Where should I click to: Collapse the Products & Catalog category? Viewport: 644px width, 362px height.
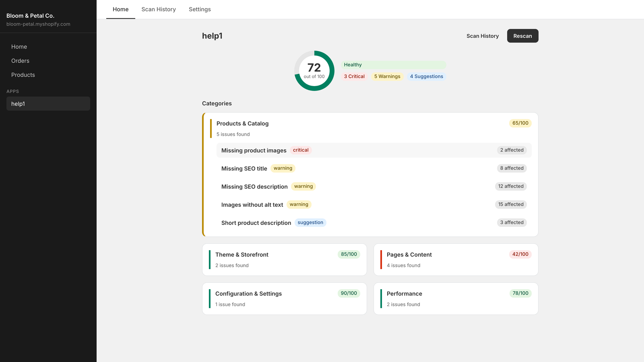pyautogui.click(x=371, y=128)
